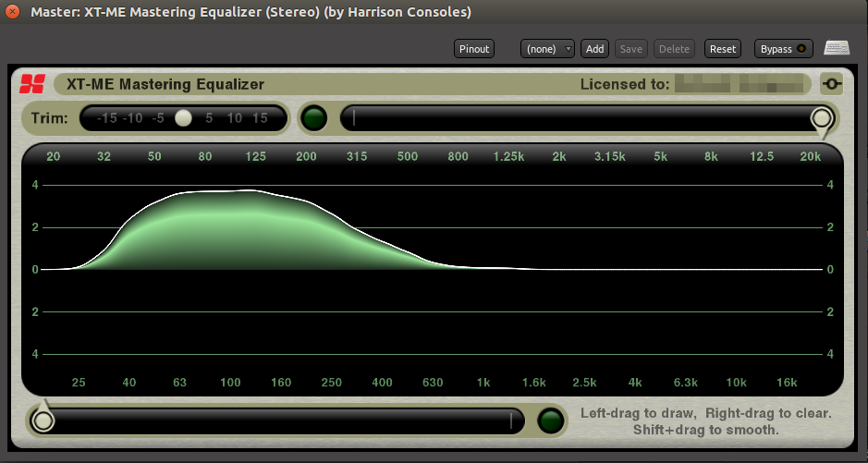Click the top-right range slider handle

pyautogui.click(x=823, y=118)
